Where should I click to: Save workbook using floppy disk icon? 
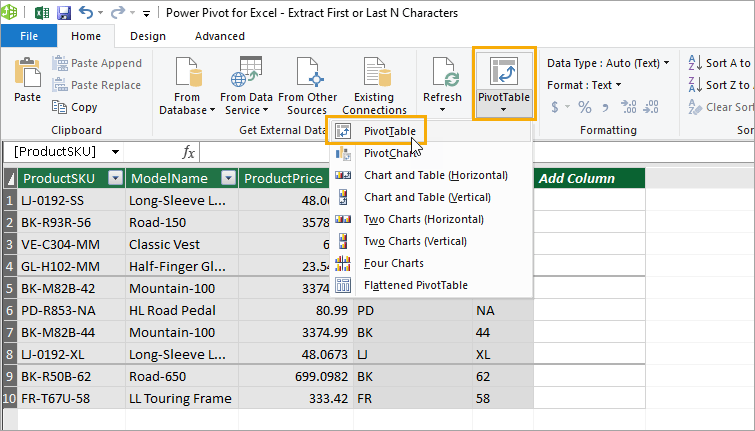(64, 13)
